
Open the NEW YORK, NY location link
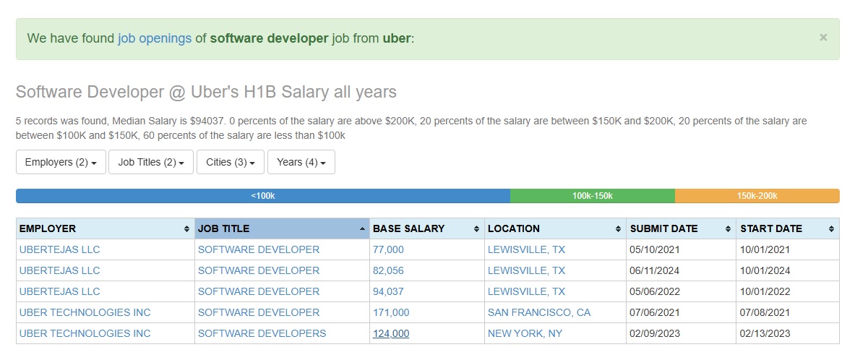tap(525, 333)
